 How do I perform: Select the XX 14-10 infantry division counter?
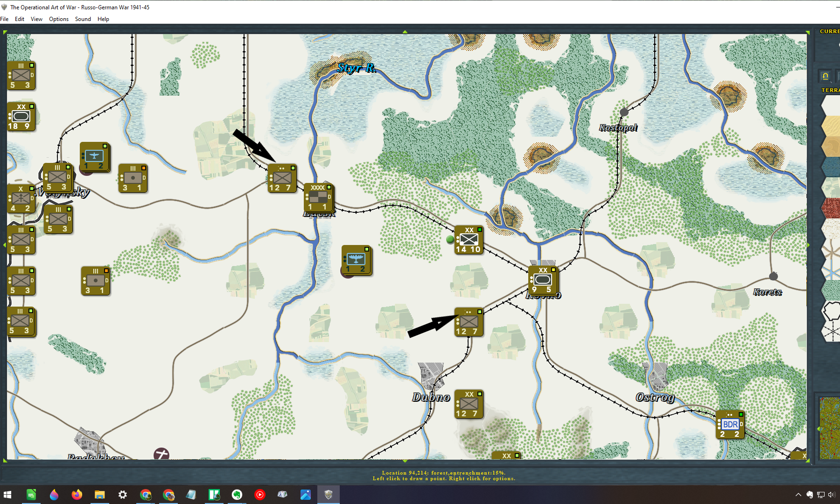tap(469, 240)
